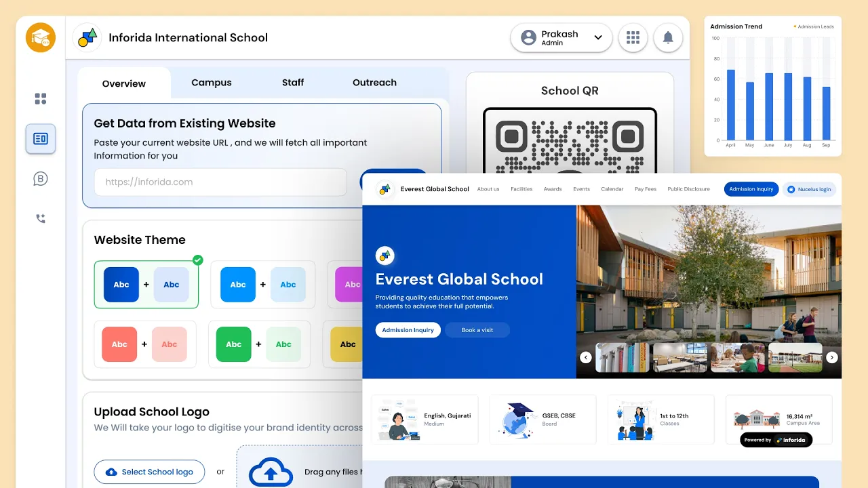
Task: Click the English, Gujarati medium card
Action: pyautogui.click(x=425, y=420)
